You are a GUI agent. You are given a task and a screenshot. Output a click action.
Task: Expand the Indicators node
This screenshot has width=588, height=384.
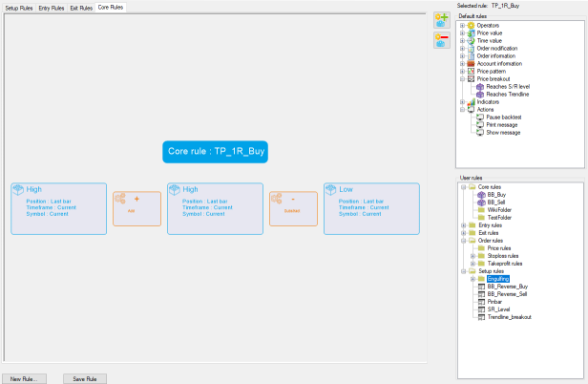462,102
